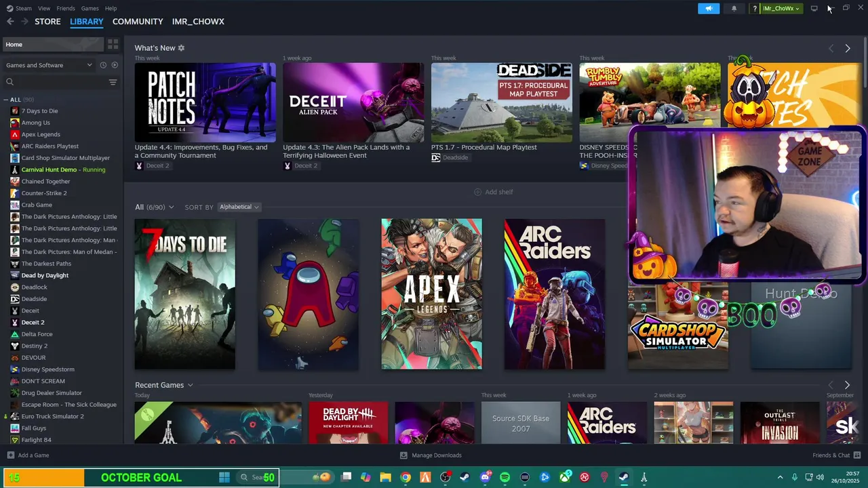Go to next What's New page arrow
Screen dimensions: 868x488
coord(847,48)
